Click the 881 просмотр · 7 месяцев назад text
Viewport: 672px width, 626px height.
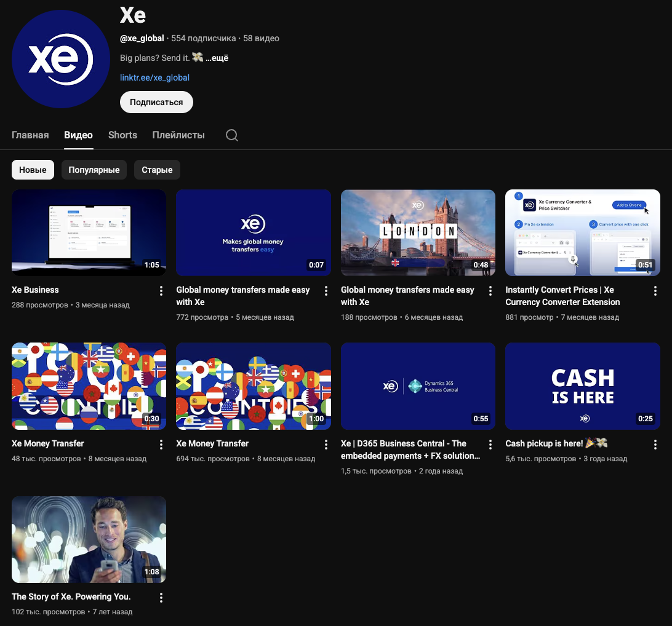[562, 317]
